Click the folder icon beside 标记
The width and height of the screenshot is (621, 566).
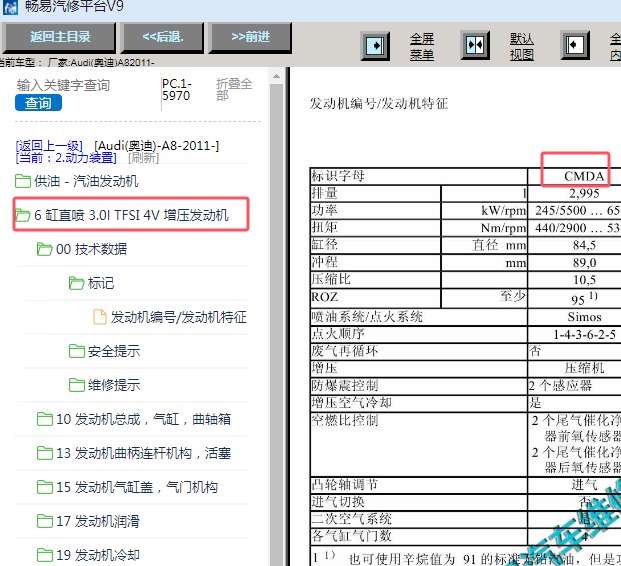(x=76, y=283)
